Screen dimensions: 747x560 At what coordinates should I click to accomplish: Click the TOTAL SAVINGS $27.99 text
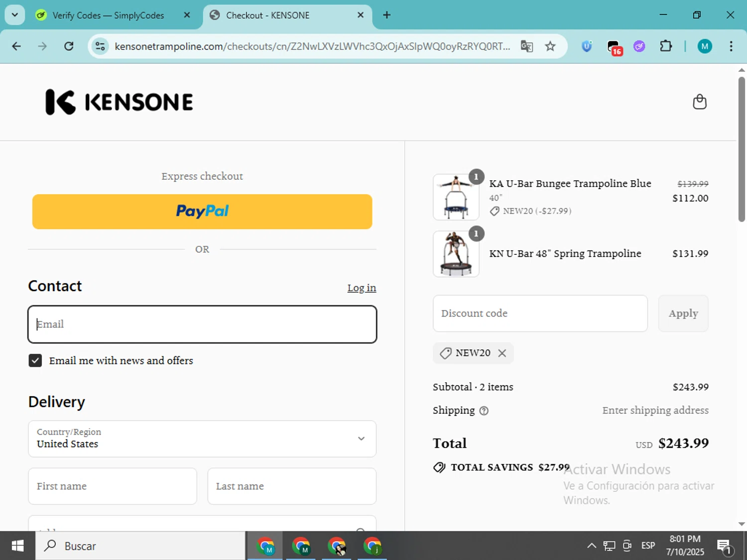[x=510, y=467]
